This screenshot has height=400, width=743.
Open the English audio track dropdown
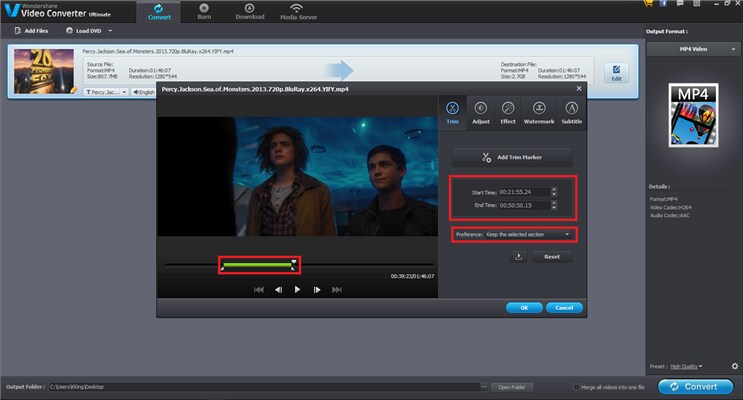(x=144, y=92)
